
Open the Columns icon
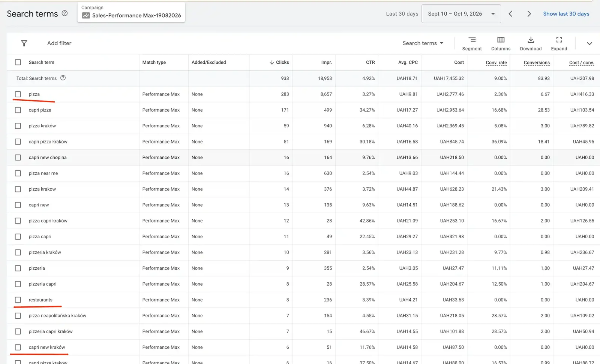tap(501, 40)
